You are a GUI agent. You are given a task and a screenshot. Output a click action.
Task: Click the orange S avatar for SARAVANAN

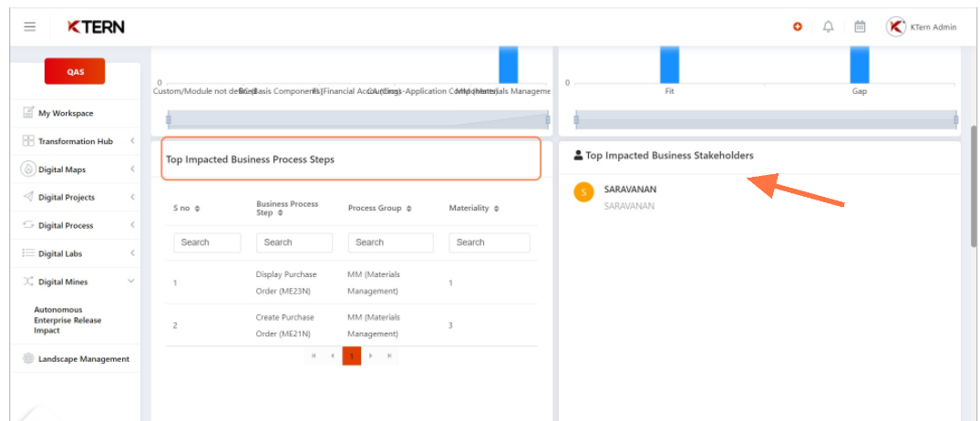[x=583, y=192]
